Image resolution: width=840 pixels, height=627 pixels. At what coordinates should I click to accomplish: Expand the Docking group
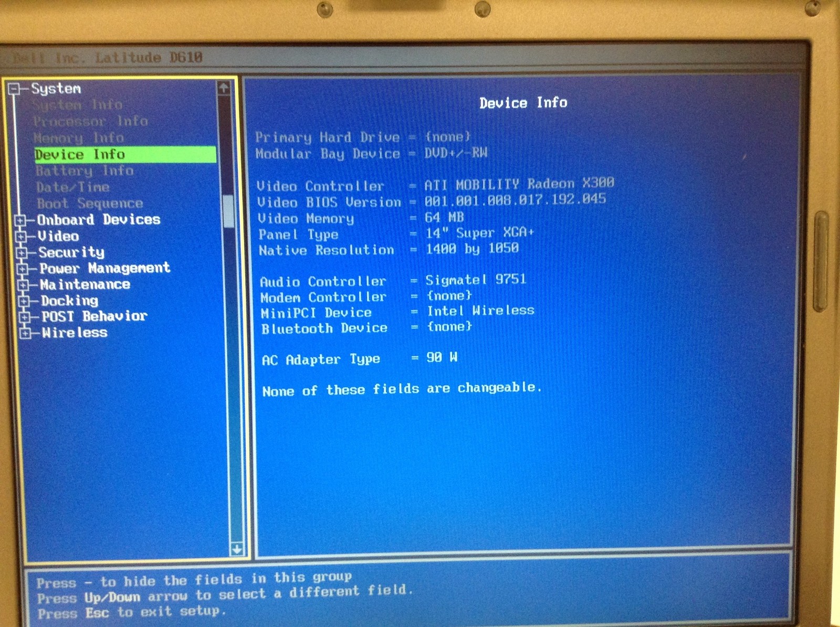coord(24,301)
